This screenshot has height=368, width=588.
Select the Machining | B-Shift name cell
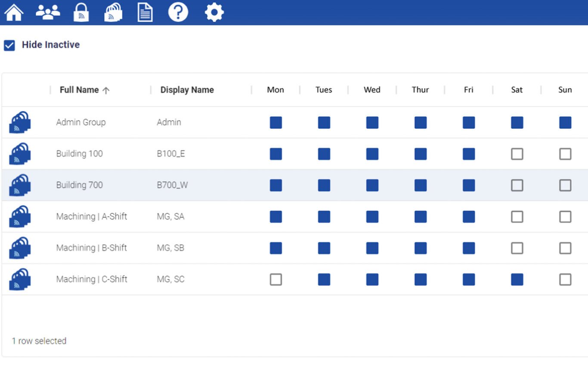coord(92,248)
